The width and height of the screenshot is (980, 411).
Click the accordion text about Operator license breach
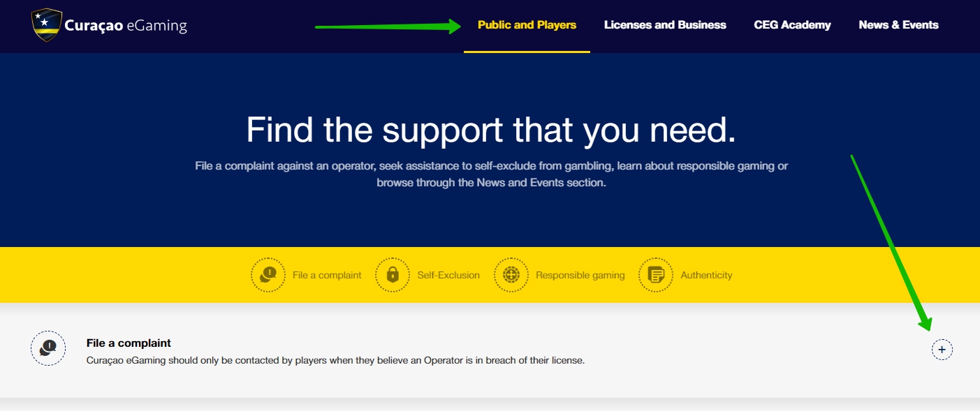tap(335, 361)
